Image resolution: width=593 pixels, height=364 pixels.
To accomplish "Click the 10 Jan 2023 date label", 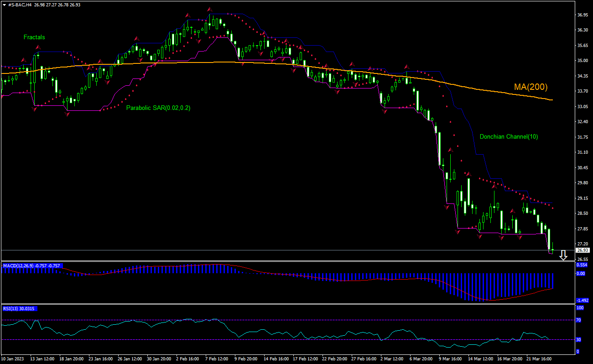I will pyautogui.click(x=12, y=359).
